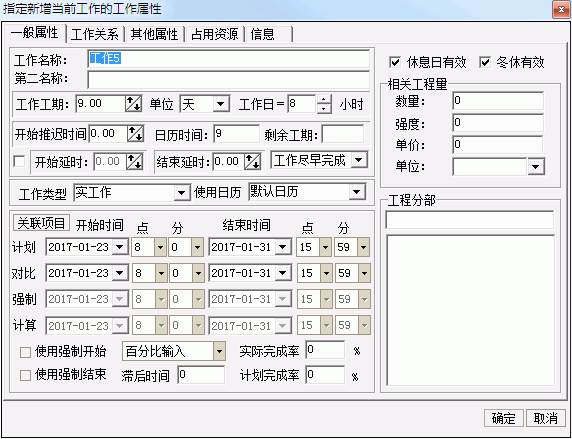Open the 工作尽早完成 dropdown
Image resolution: width=572 pixels, height=439 pixels.
coord(359,159)
